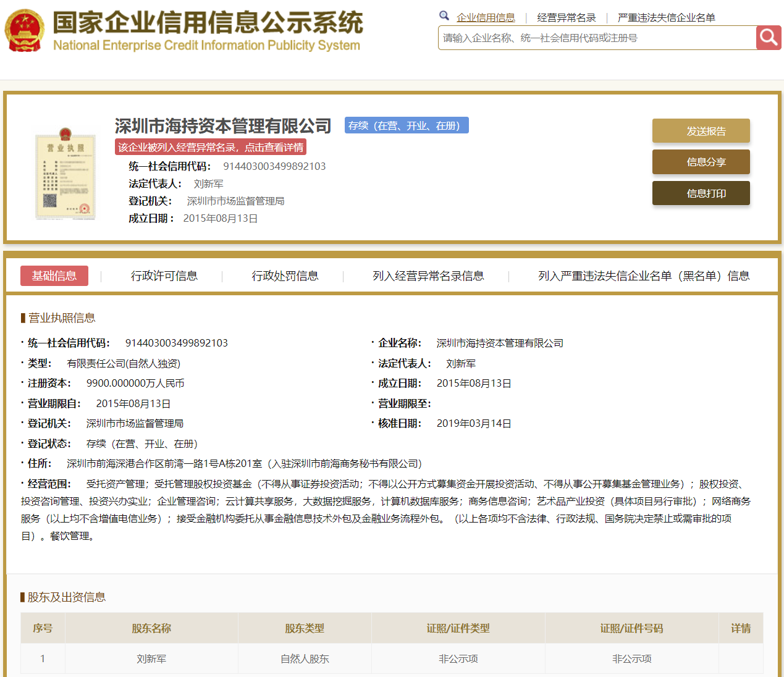Click the 发送报告 button
This screenshot has width=784, height=677.
click(701, 131)
